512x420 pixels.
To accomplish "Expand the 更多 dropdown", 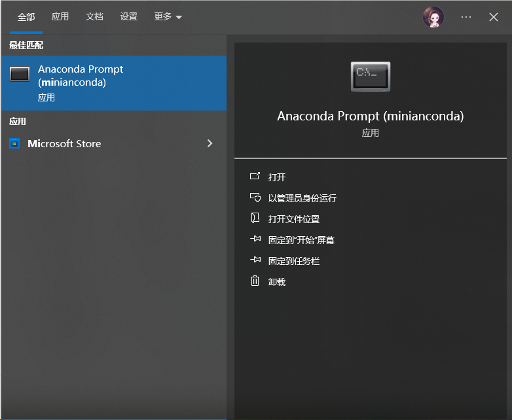I will 168,16.
